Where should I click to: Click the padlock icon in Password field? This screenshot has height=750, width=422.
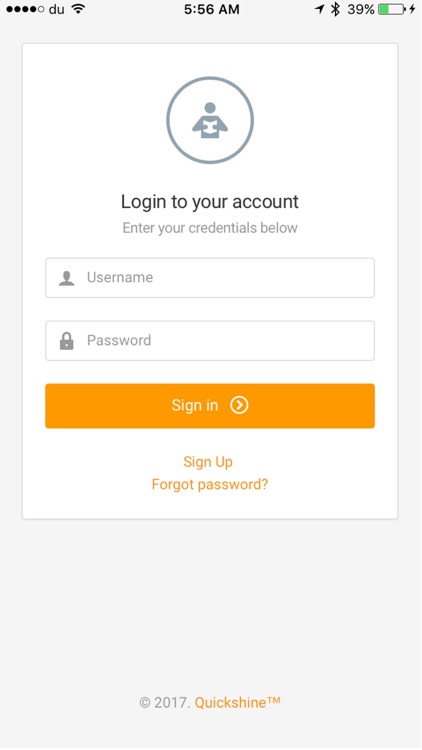(x=67, y=341)
